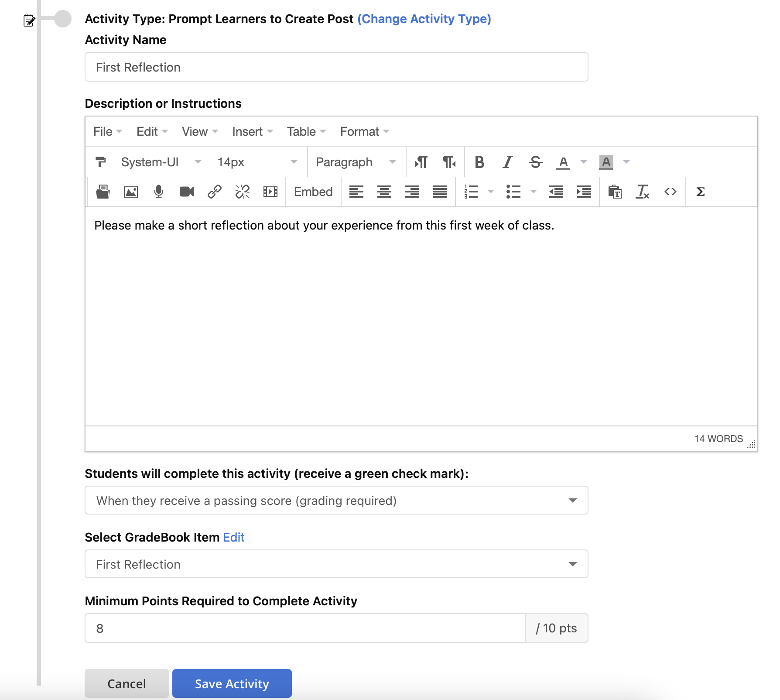Record video with the camera icon
The image size is (780, 700).
187,192
